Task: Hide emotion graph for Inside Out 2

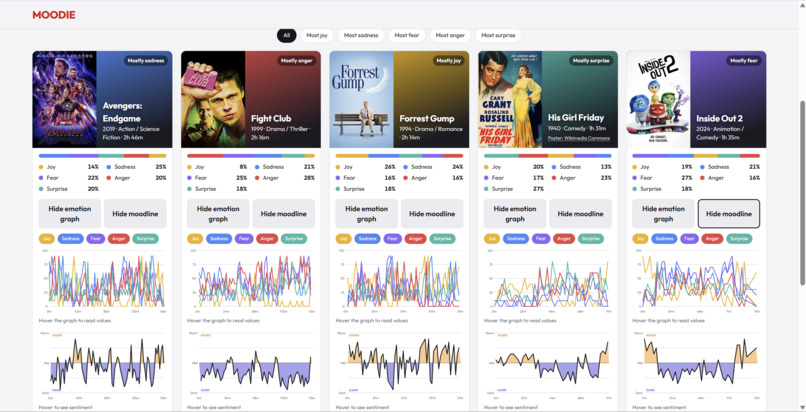Action: pos(663,214)
